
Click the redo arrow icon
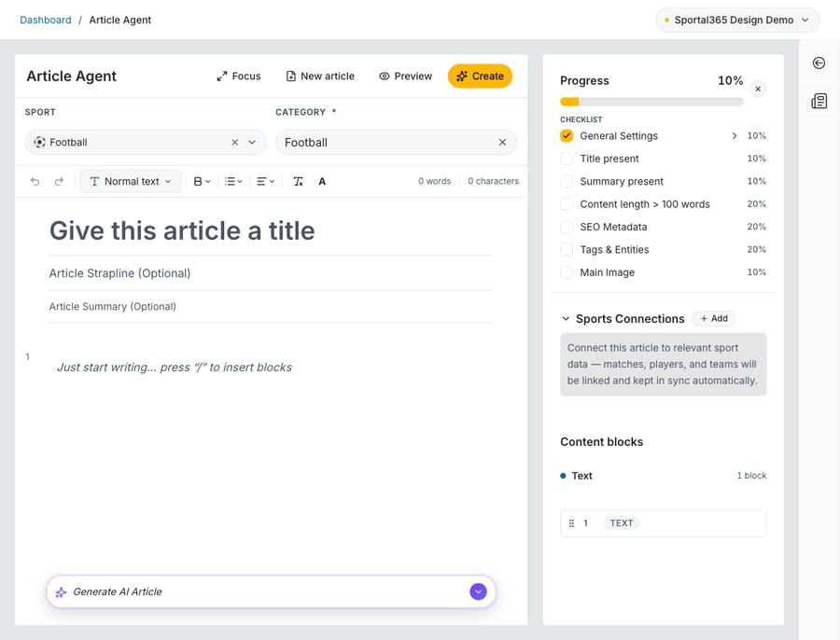coord(59,182)
